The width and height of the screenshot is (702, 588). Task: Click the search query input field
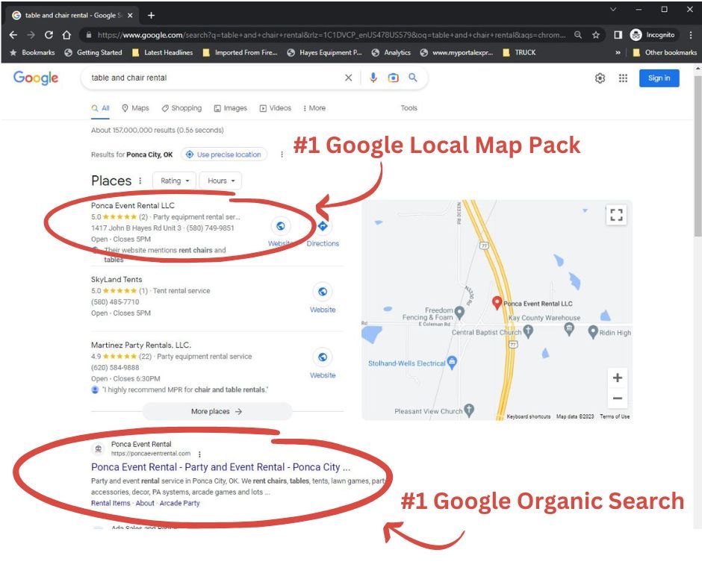click(214, 78)
